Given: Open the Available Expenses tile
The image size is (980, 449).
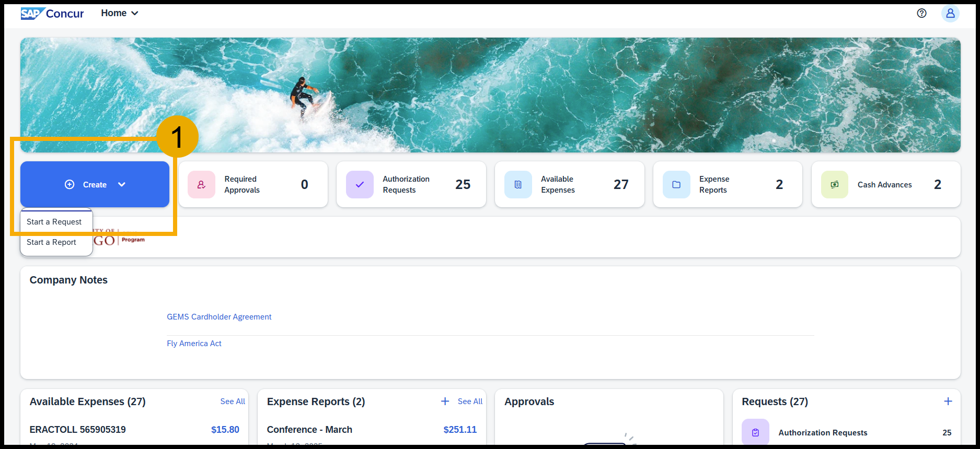Looking at the screenshot, I should [570, 184].
